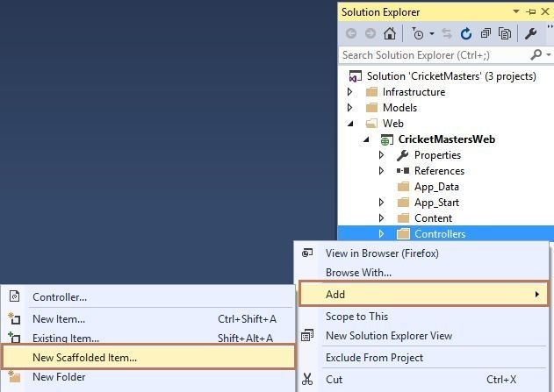
Task: Open the search options dropdown arrow
Action: point(549,54)
